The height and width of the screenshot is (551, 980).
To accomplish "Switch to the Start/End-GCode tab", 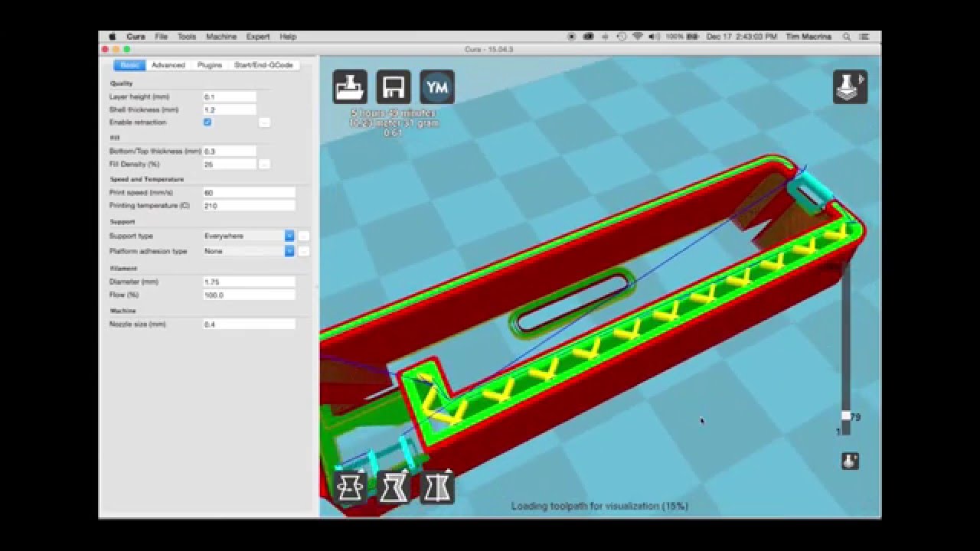I will (263, 65).
